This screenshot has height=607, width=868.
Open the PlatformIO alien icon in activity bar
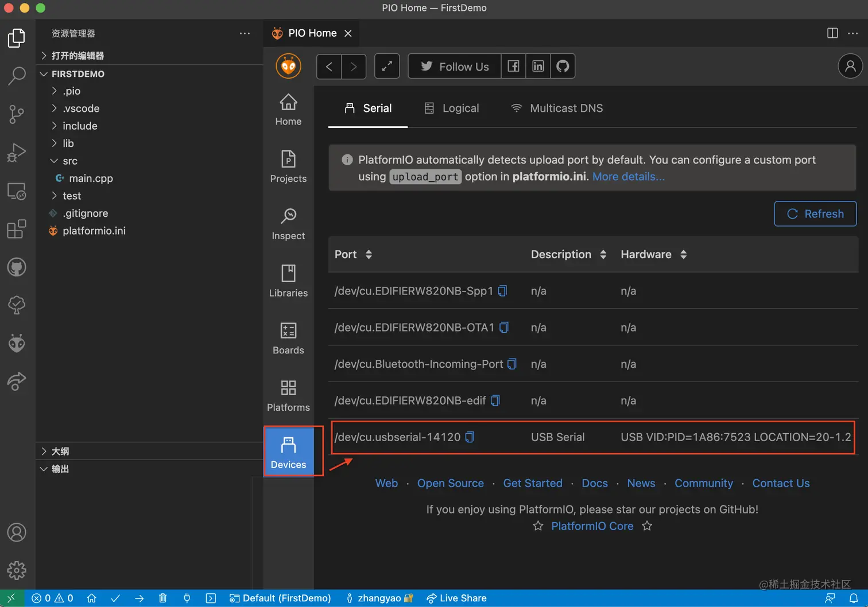coord(17,343)
